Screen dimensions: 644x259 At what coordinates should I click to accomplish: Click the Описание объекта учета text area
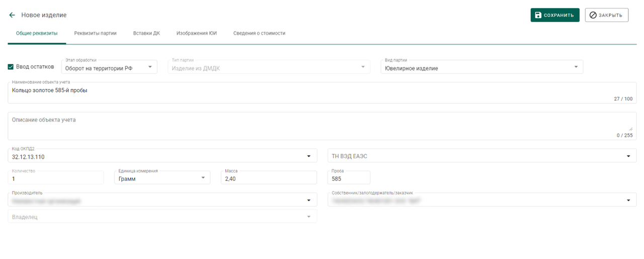click(322, 126)
